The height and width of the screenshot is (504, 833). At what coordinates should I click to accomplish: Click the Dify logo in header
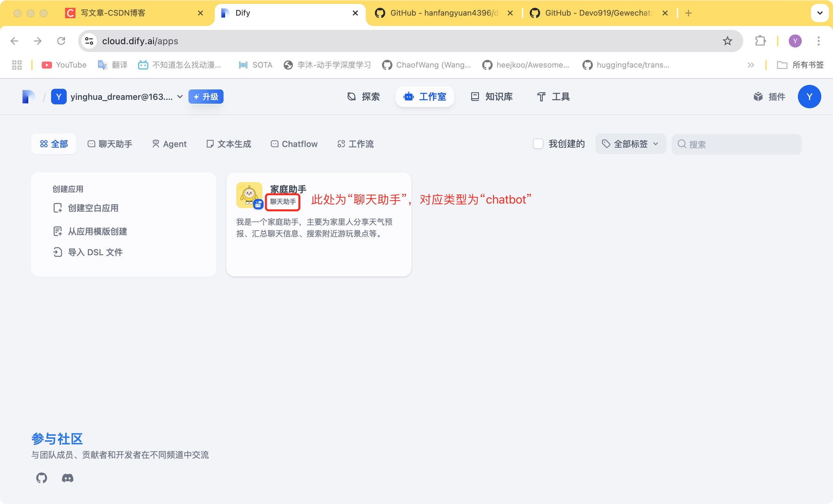coord(28,97)
